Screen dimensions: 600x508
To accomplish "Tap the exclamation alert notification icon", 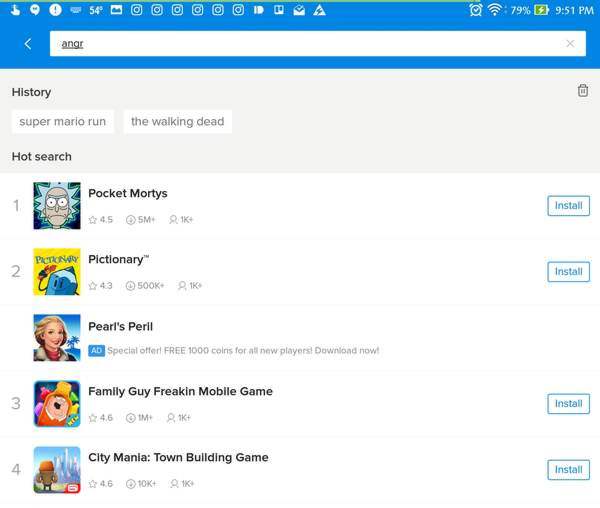I will [55, 10].
